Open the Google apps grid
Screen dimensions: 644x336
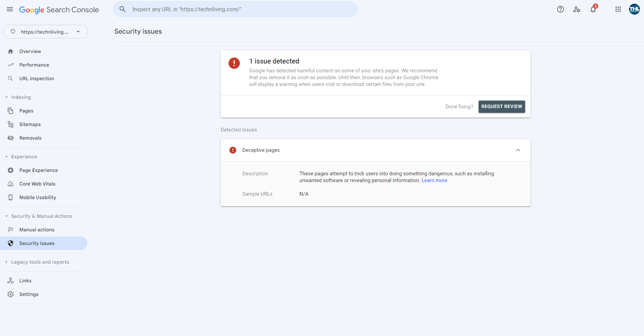(x=618, y=10)
